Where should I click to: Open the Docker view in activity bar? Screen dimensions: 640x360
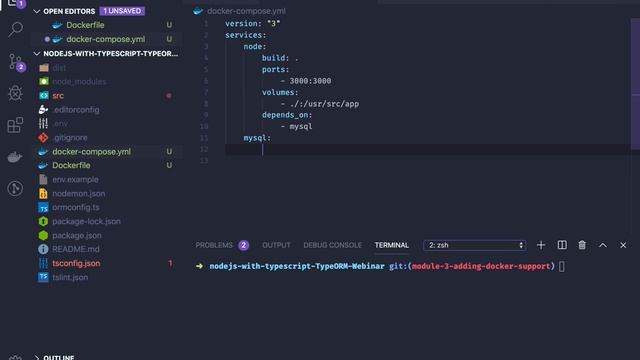pyautogui.click(x=16, y=157)
